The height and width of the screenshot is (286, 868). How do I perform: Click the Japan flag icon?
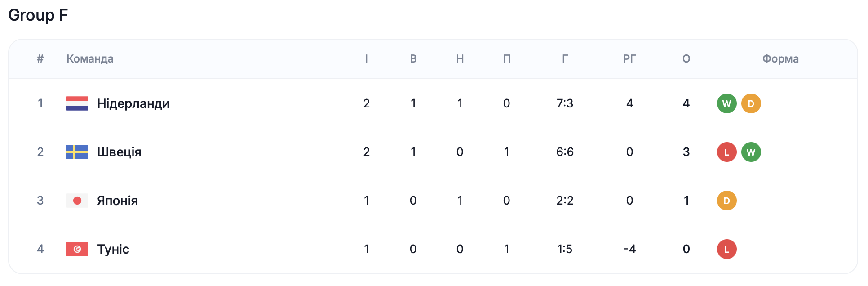[77, 201]
